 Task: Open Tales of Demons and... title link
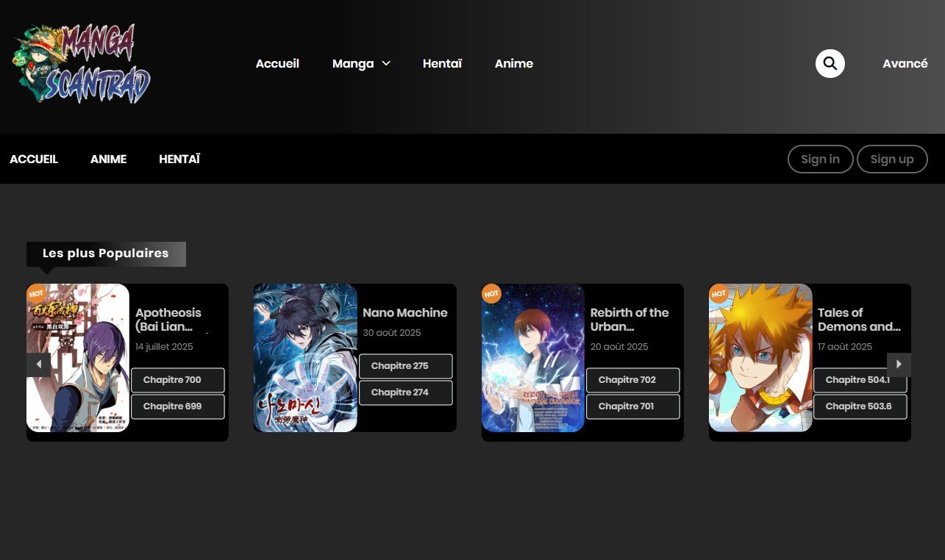point(859,320)
